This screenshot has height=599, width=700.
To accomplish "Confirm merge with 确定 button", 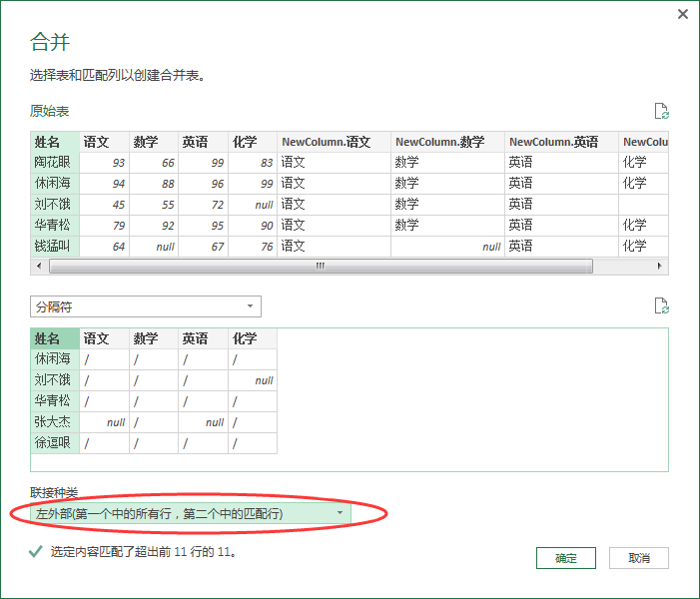I will point(565,558).
